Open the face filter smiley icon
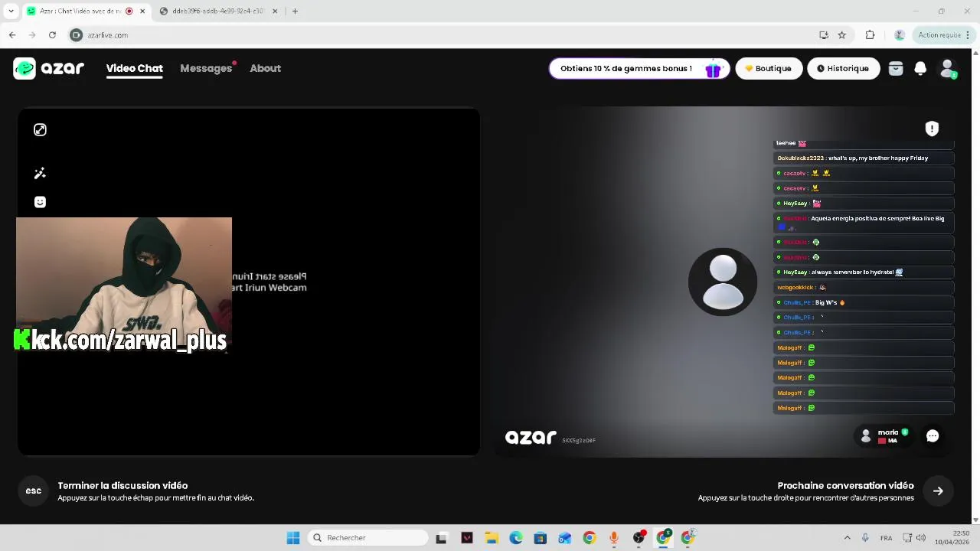Viewport: 980px width, 551px height. coord(40,202)
